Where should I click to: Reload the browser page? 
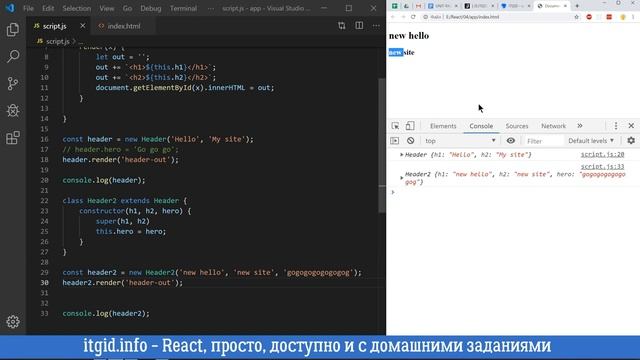[x=413, y=17]
